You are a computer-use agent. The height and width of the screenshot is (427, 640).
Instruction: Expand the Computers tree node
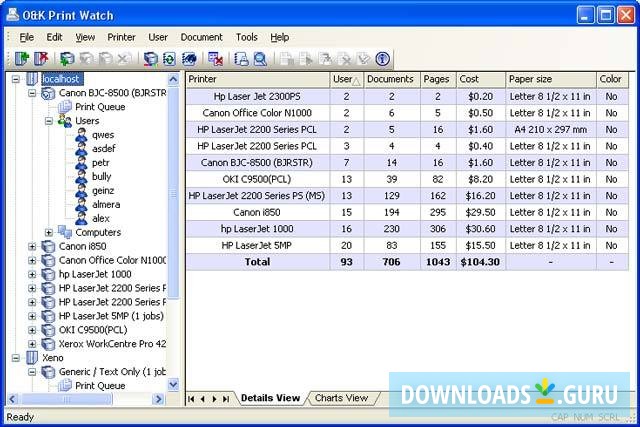48,232
